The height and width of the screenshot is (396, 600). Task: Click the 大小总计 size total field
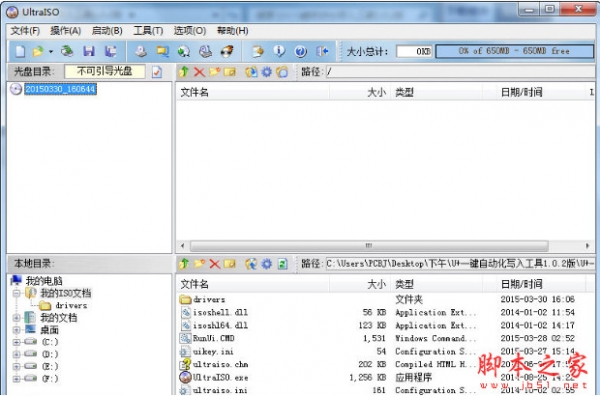point(414,51)
